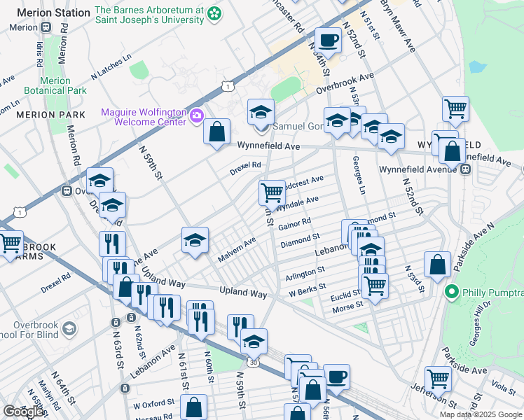Screen dimensions: 524x420
Task: Open the shopping bag marker near Wynnefield Avenue station
Action: (452, 152)
